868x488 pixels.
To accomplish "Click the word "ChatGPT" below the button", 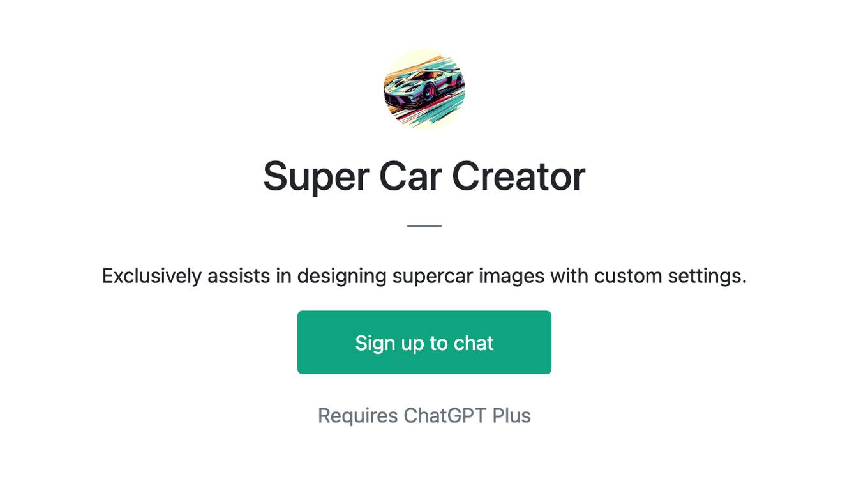I will tap(445, 416).
